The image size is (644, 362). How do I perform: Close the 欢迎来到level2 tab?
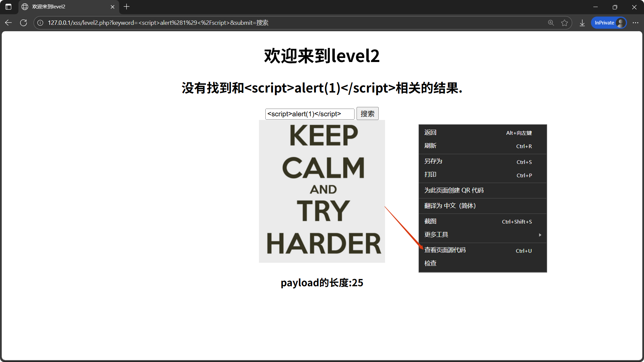point(112,7)
